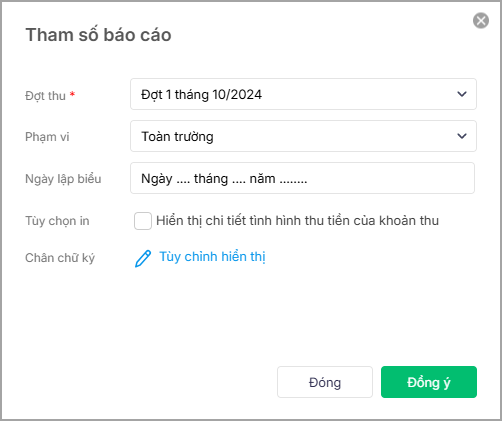Confirm with the green Đồng ý button

(x=429, y=382)
